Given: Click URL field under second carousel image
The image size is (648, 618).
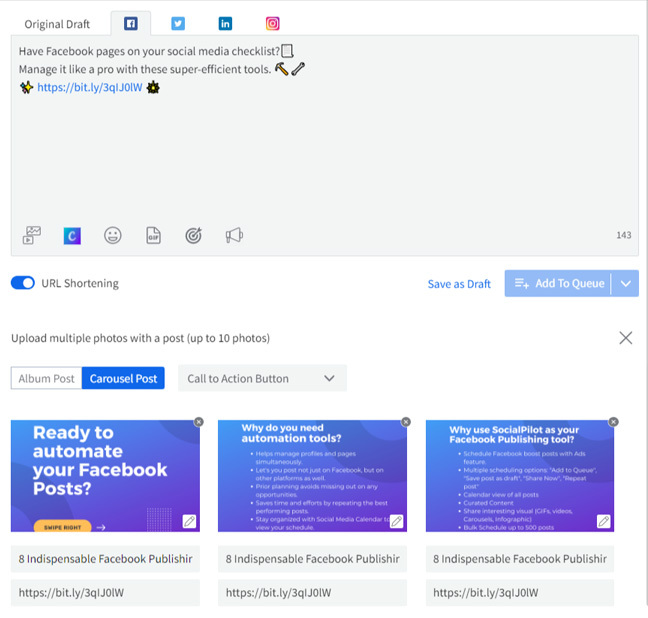Looking at the screenshot, I should pyautogui.click(x=312, y=593).
